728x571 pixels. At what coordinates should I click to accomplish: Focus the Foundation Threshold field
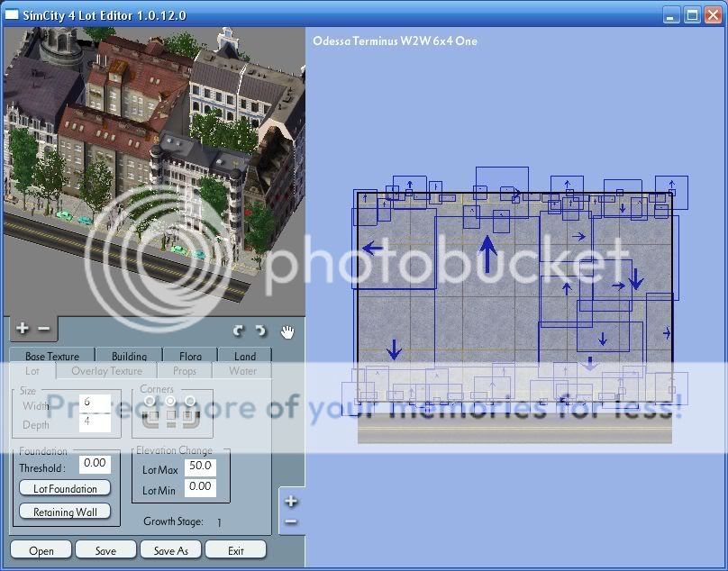click(95, 464)
